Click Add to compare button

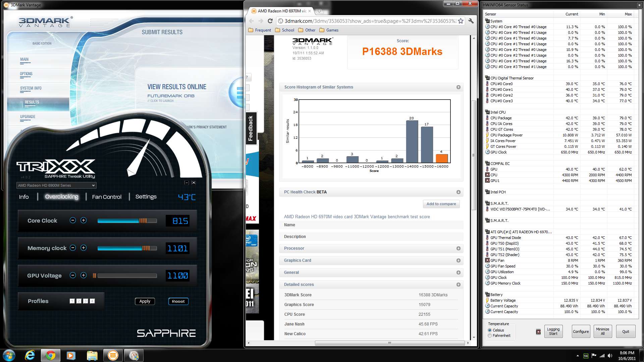pyautogui.click(x=441, y=204)
